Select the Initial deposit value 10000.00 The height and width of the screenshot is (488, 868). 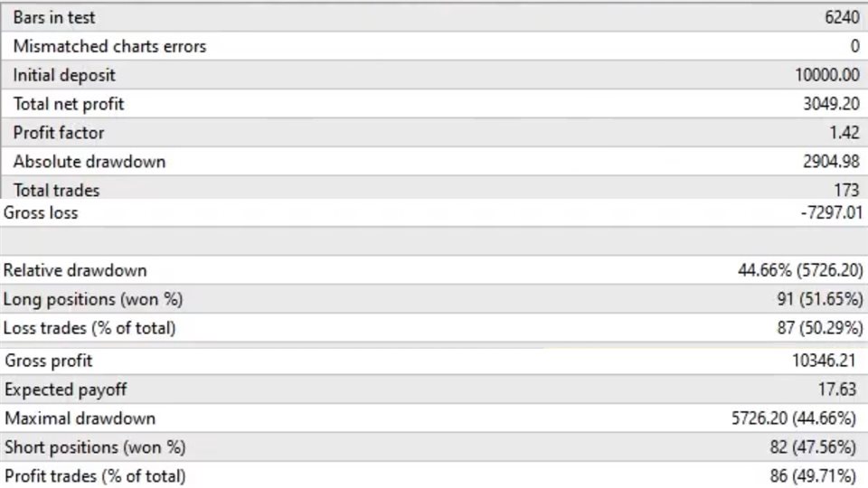[827, 75]
